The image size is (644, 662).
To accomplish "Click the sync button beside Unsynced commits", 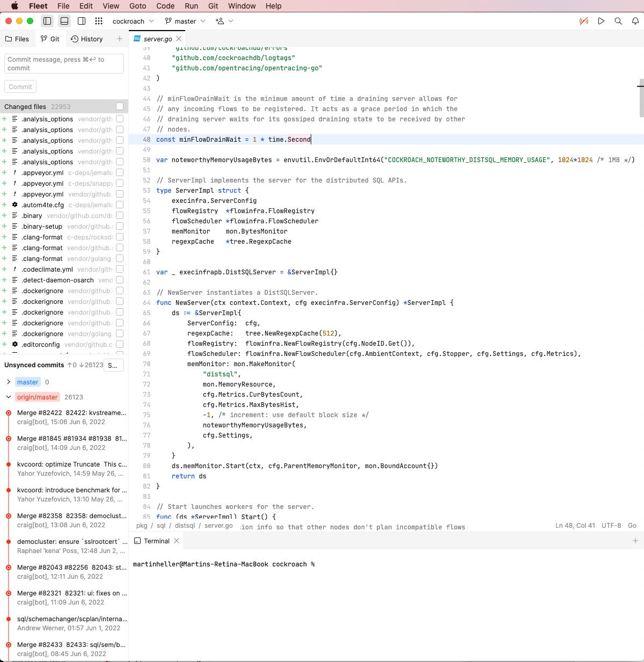I will [x=113, y=365].
